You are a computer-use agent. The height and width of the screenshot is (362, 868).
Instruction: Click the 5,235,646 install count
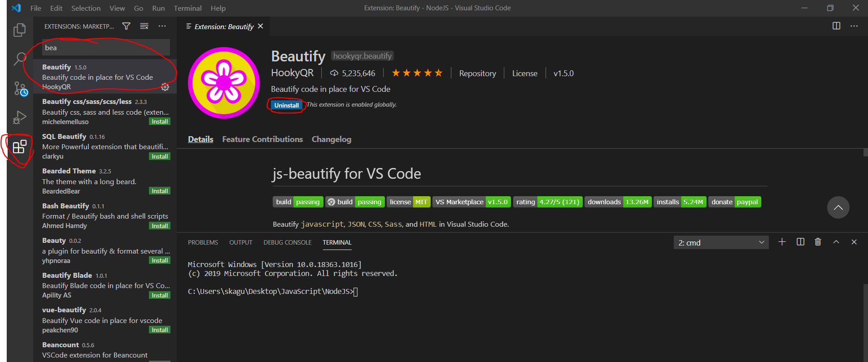353,73
